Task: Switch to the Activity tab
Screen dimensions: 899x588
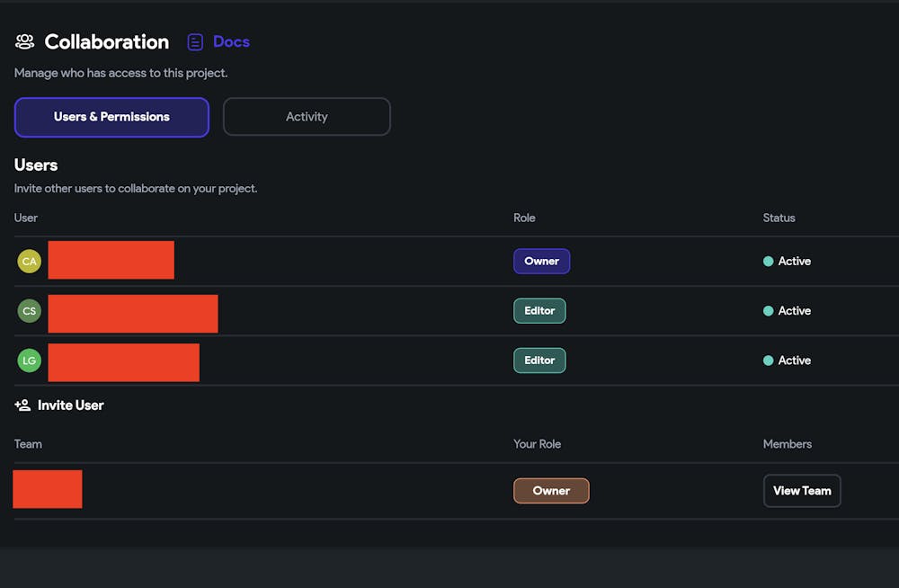Action: (x=307, y=117)
